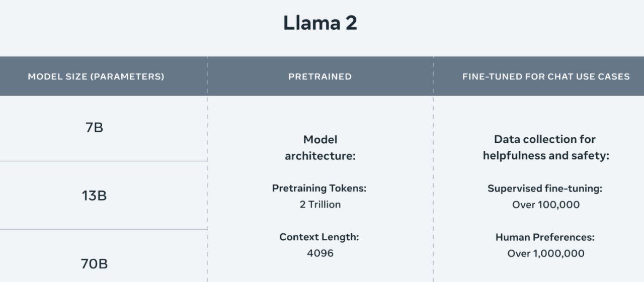644x282 pixels.
Task: Click the "Fine-Tuned for Chat Use Cases" header
Action: tap(546, 77)
